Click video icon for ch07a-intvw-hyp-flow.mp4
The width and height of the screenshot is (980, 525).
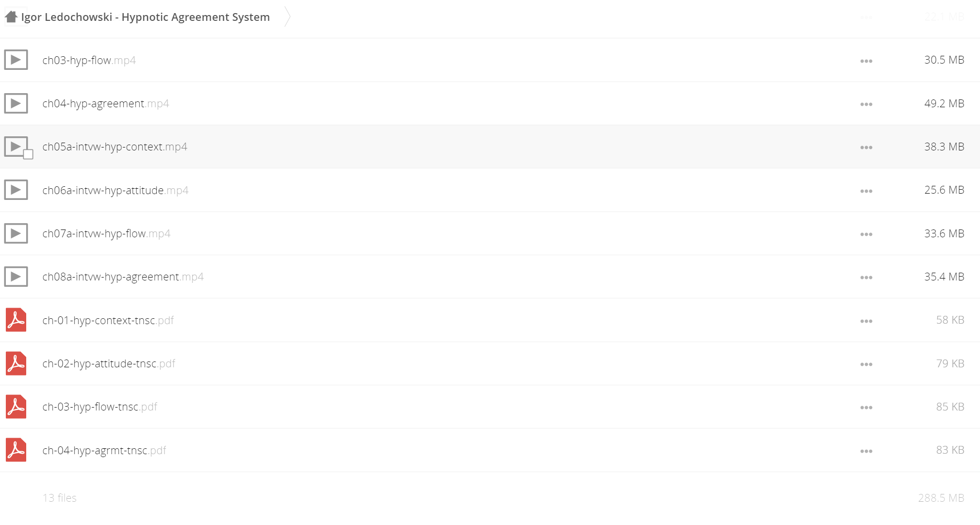click(16, 233)
